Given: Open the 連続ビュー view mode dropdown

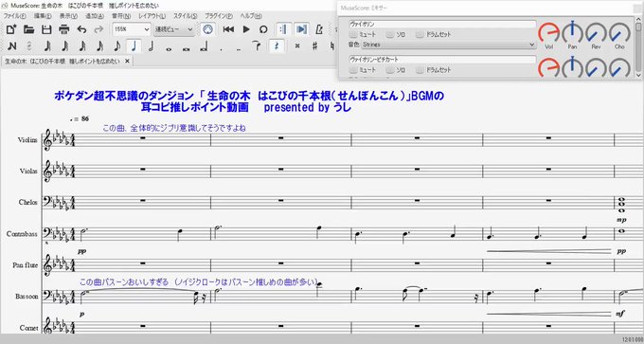Looking at the screenshot, I should pos(174,29).
